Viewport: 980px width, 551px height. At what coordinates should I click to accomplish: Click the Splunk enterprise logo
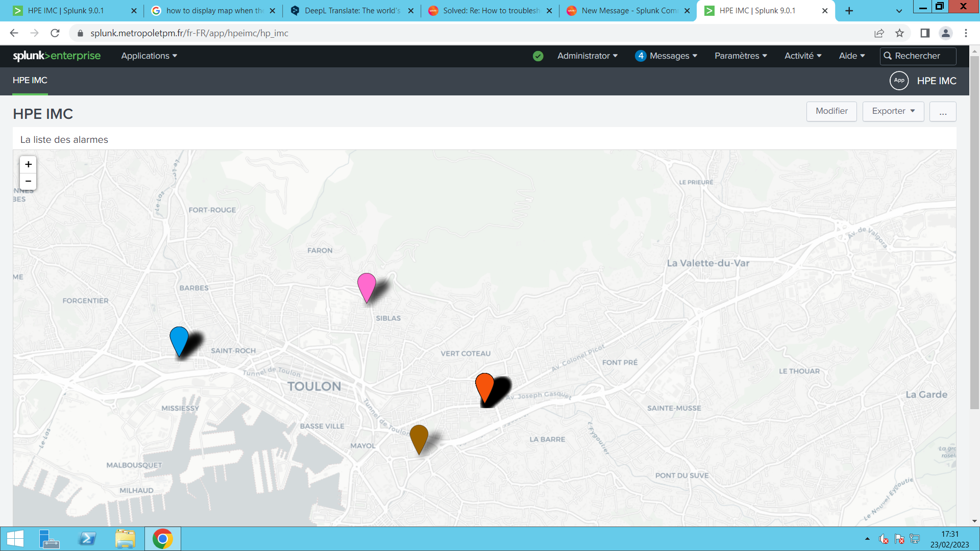click(57, 56)
